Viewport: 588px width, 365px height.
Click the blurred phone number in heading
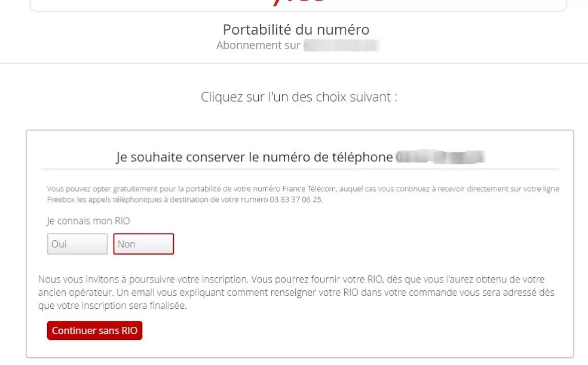[440, 158]
